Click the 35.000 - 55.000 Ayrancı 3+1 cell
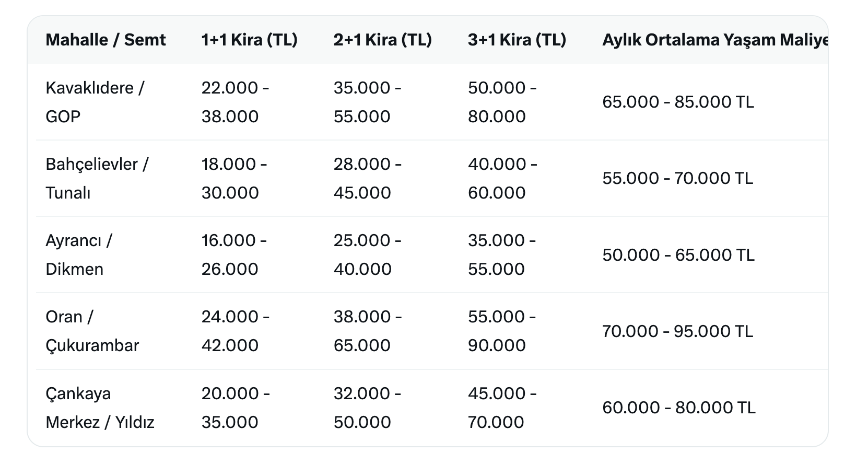The width and height of the screenshot is (868, 464). (x=501, y=254)
